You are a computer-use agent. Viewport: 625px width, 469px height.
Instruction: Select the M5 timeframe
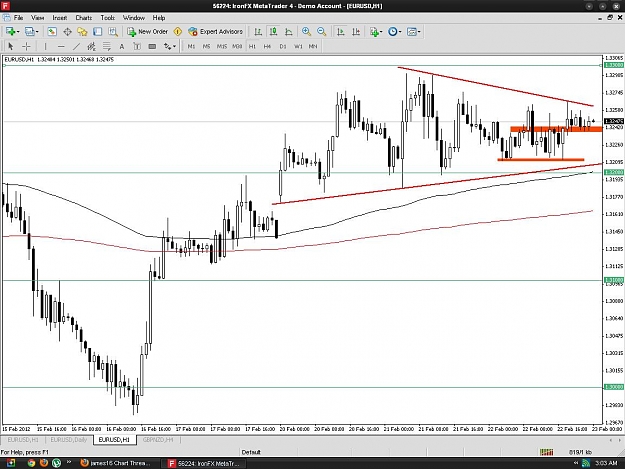tap(206, 46)
